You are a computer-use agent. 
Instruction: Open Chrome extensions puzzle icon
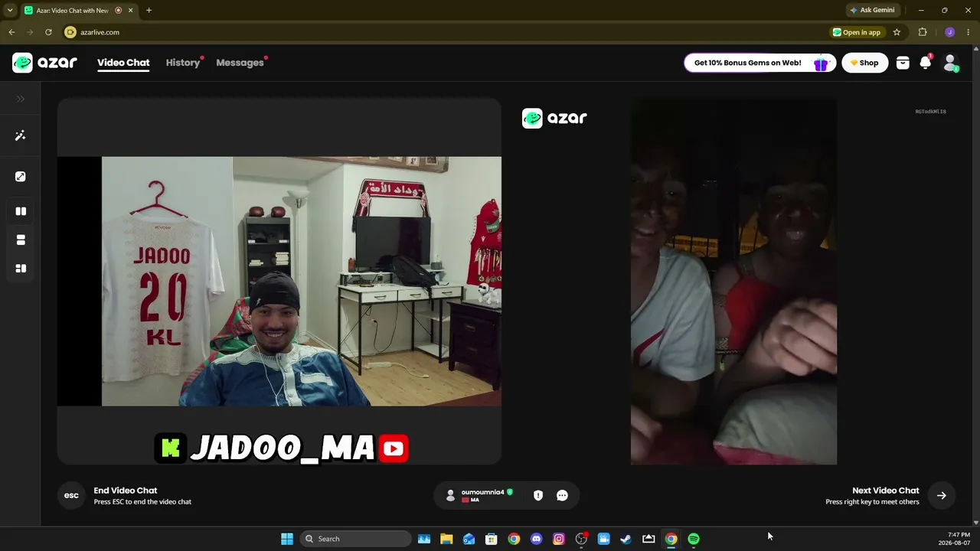coord(923,32)
